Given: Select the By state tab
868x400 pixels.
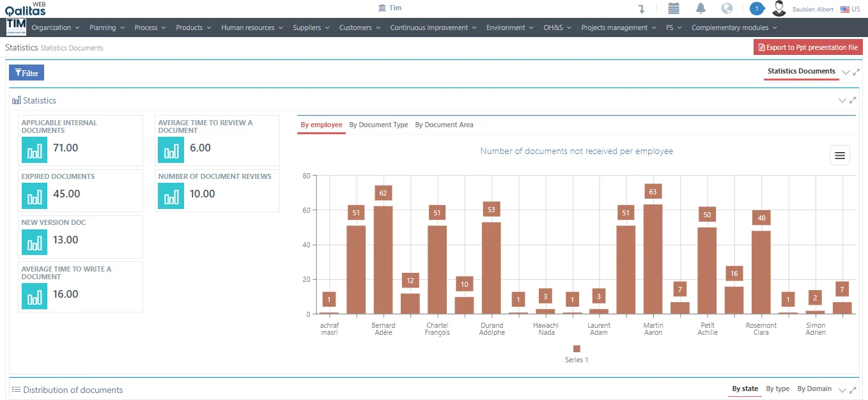Looking at the screenshot, I should pos(745,388).
